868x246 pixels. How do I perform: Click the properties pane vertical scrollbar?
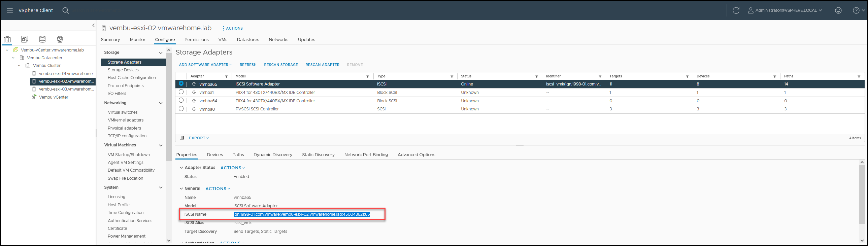[x=862, y=194]
